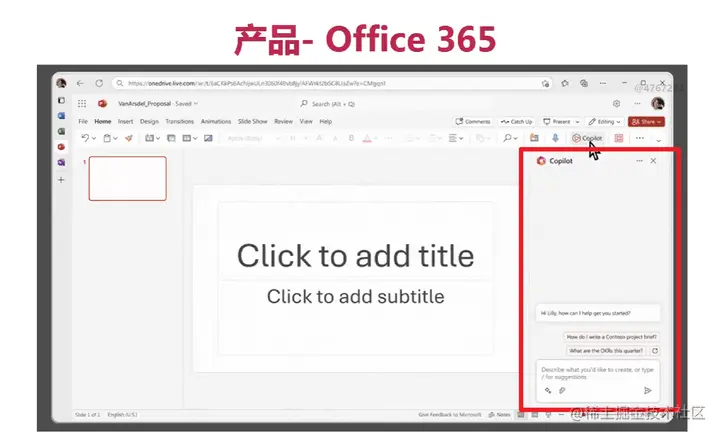Click the Paste clipboard icon
This screenshot has width=720, height=436.
click(107, 138)
